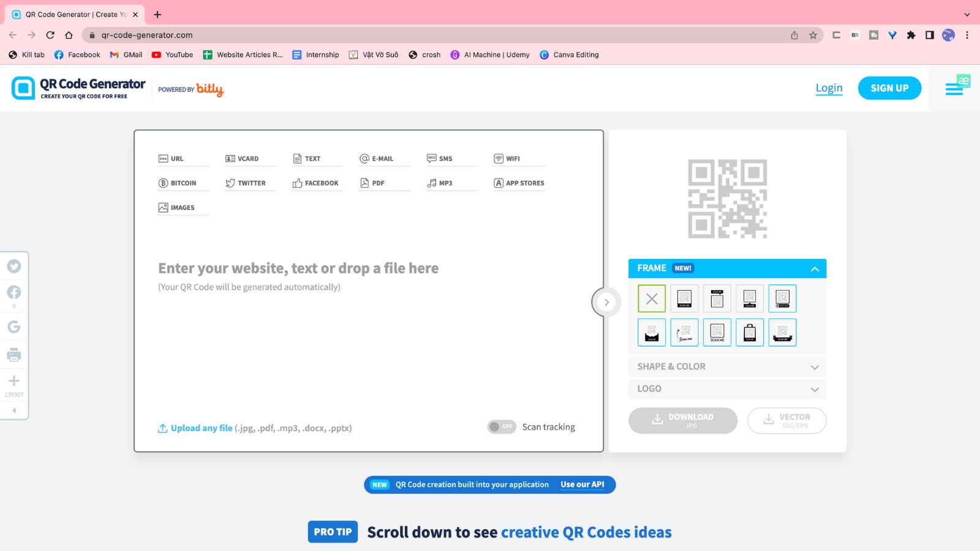Click the Use our API link
Image resolution: width=980 pixels, height=551 pixels.
(582, 484)
